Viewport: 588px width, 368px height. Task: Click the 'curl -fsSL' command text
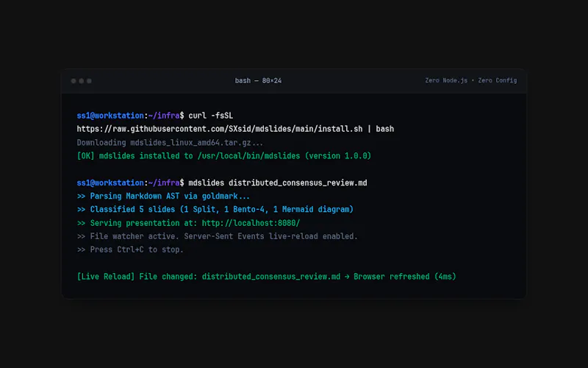210,116
